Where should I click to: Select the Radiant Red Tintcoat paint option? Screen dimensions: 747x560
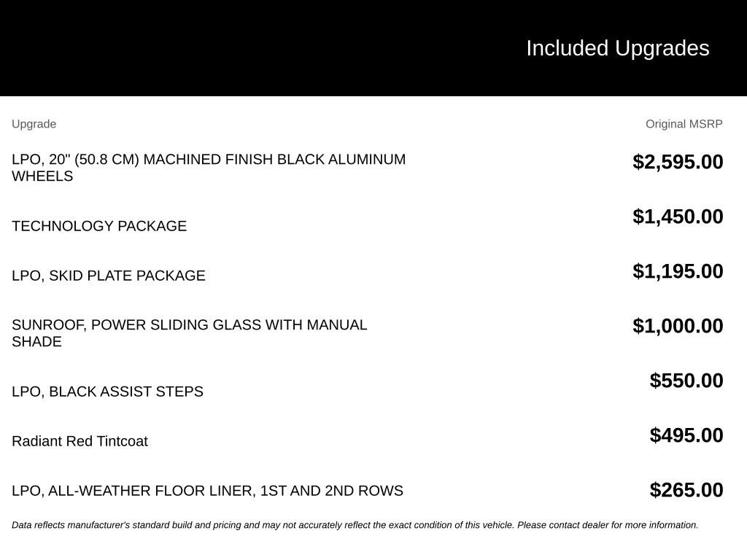coord(80,441)
